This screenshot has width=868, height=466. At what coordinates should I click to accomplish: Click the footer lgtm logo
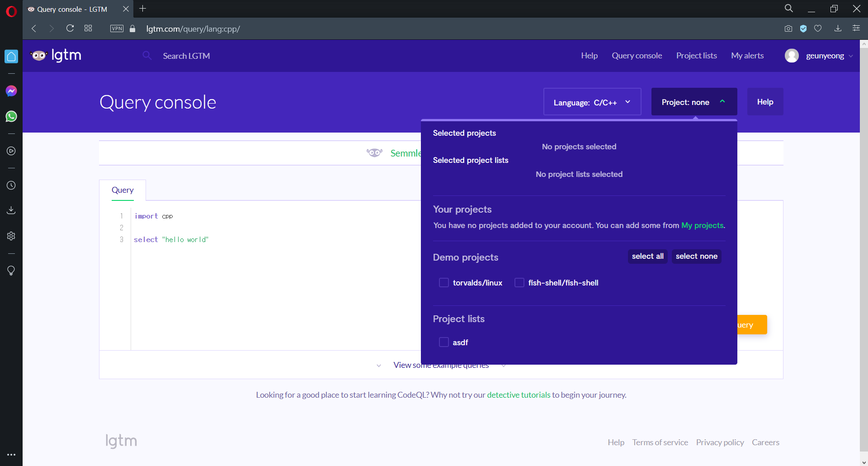pos(121,441)
